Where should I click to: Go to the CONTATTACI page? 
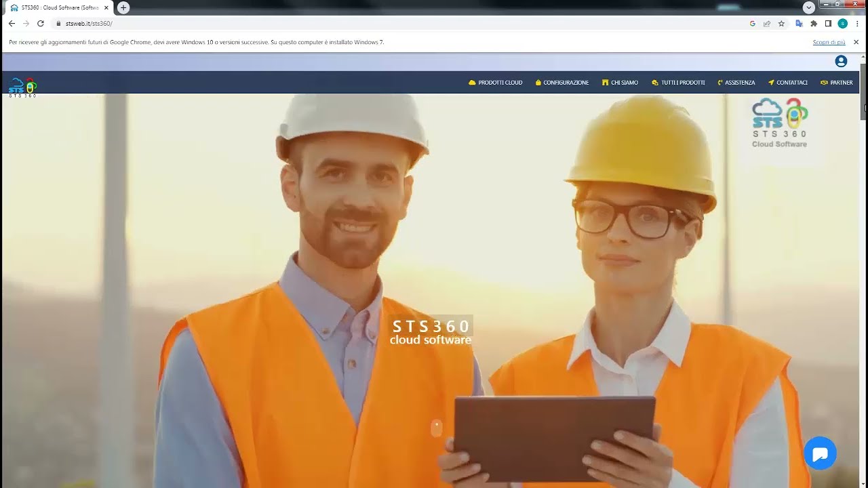point(787,83)
